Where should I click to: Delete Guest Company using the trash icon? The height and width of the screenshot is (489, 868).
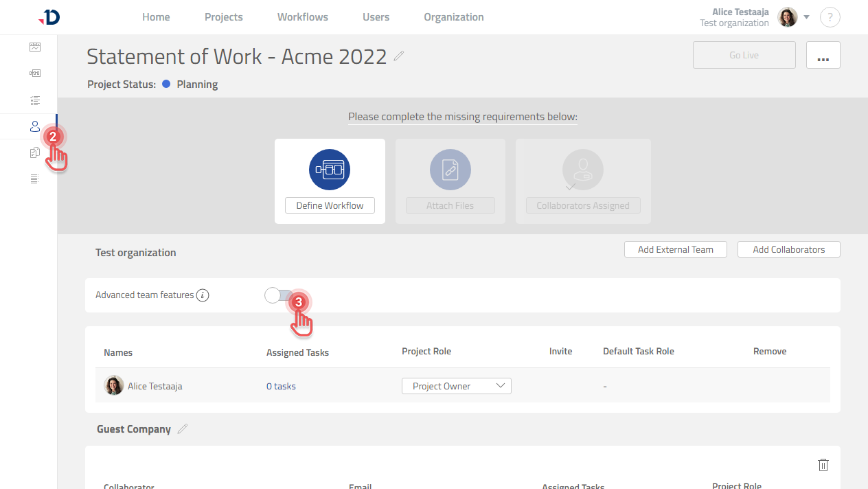(x=823, y=465)
